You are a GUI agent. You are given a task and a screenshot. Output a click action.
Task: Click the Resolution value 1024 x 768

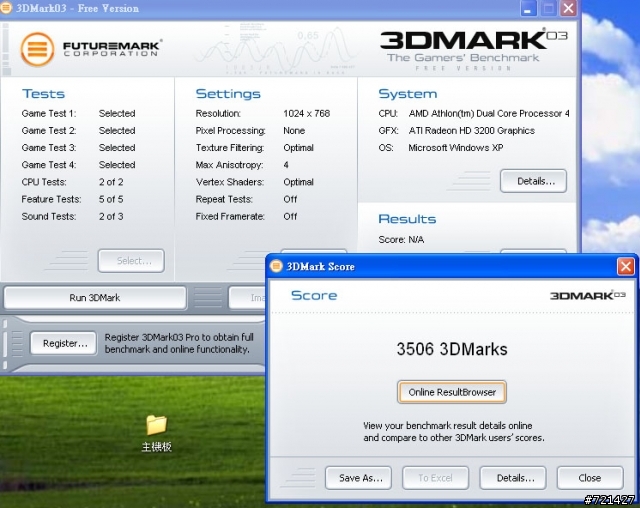click(307, 113)
